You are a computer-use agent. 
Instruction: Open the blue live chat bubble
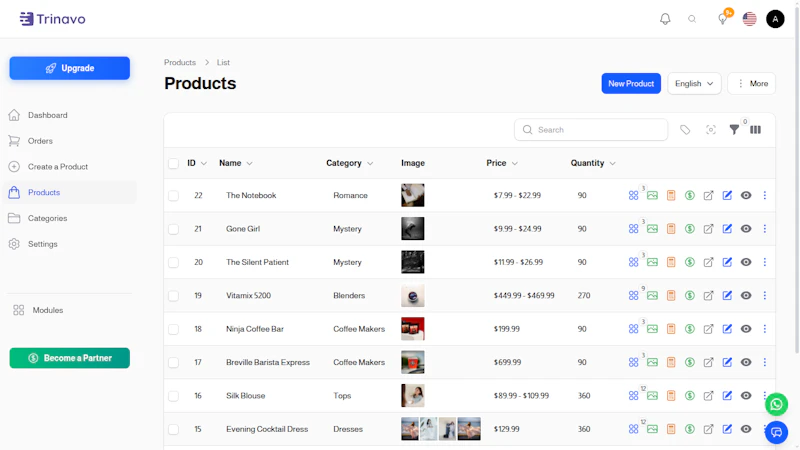pyautogui.click(x=776, y=433)
